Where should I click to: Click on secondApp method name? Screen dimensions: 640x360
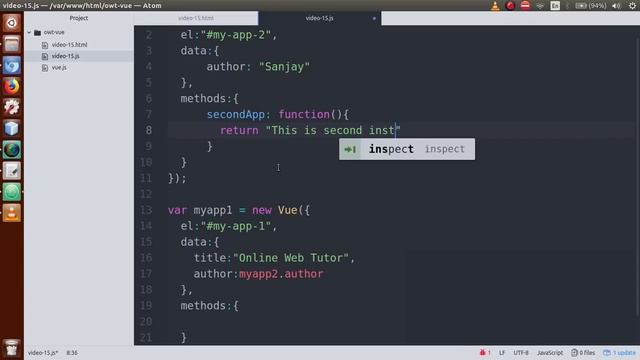tap(236, 114)
